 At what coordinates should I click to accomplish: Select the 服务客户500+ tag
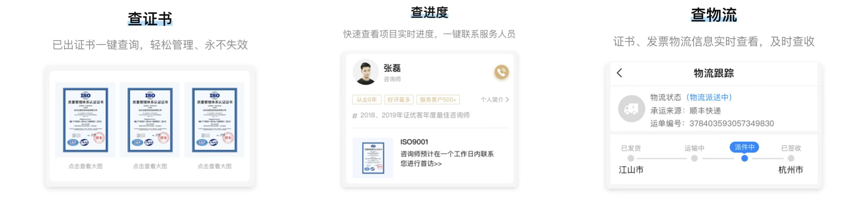(x=438, y=99)
